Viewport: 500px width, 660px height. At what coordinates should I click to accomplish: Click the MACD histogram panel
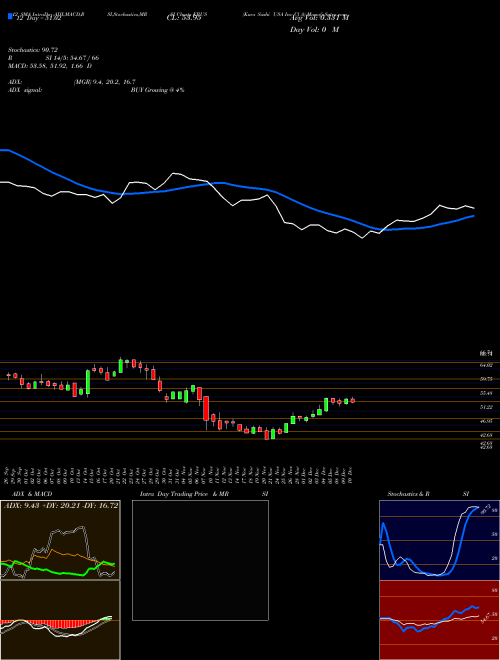tap(60, 620)
